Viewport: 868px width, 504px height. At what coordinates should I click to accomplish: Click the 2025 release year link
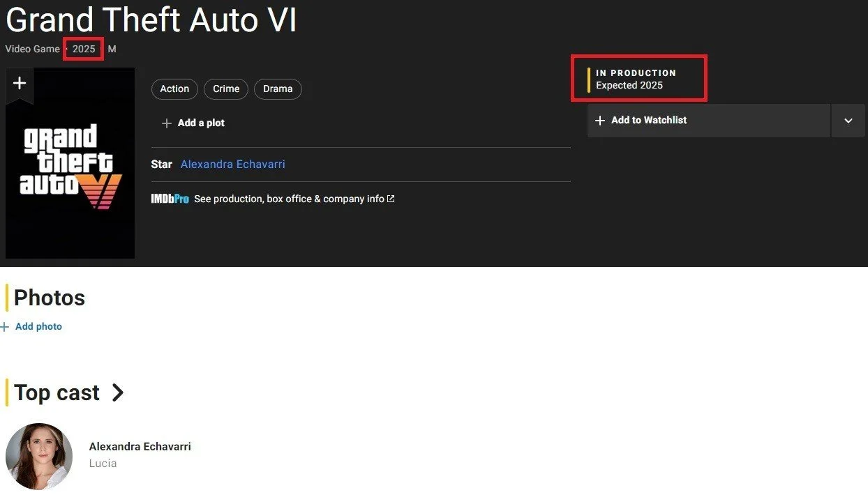84,49
